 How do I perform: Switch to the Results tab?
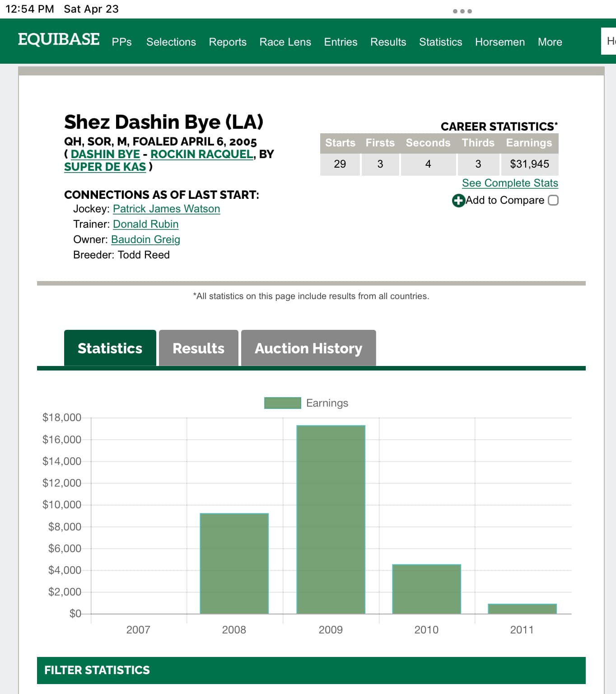click(199, 348)
